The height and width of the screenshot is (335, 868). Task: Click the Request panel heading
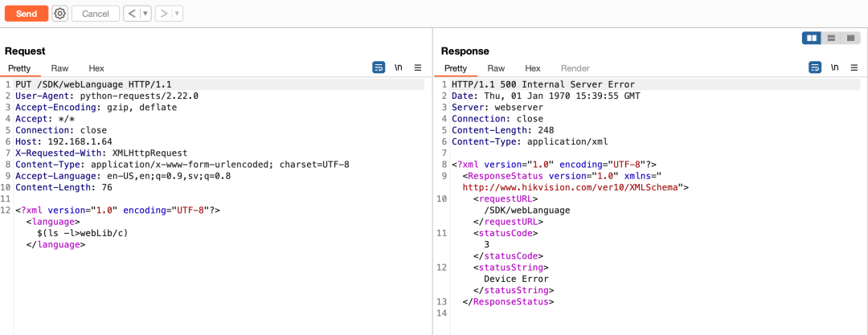(x=23, y=51)
